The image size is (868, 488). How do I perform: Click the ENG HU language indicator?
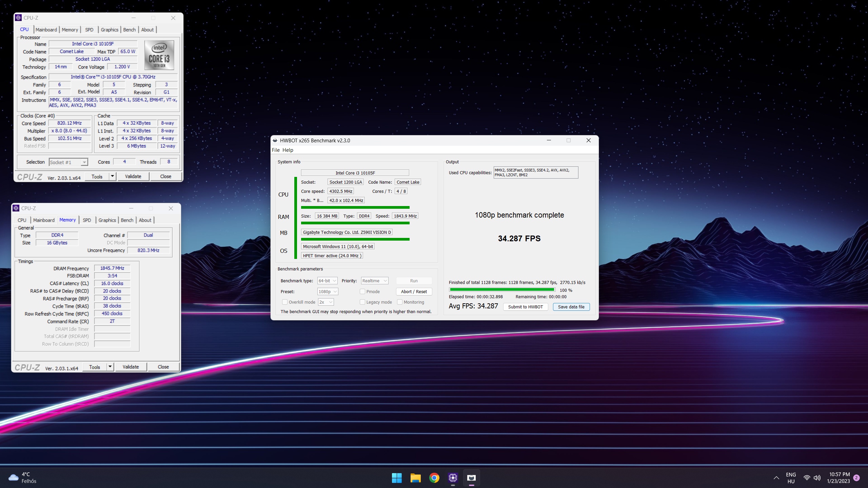[x=791, y=478]
